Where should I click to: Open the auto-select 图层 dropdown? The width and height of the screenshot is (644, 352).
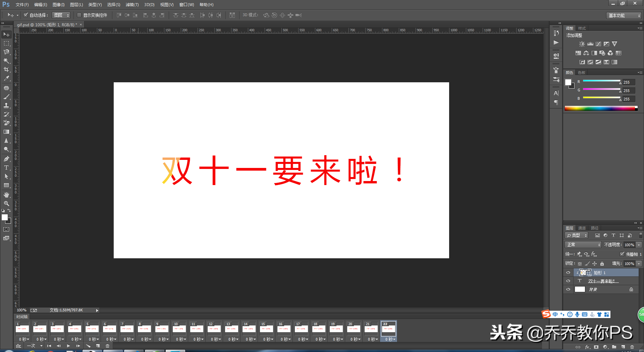(x=61, y=15)
